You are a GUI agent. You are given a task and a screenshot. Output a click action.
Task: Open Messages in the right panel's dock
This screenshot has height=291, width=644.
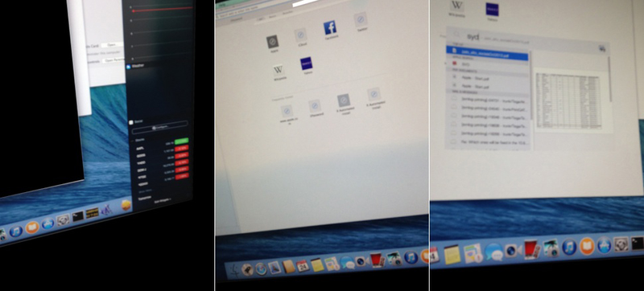(x=493, y=251)
